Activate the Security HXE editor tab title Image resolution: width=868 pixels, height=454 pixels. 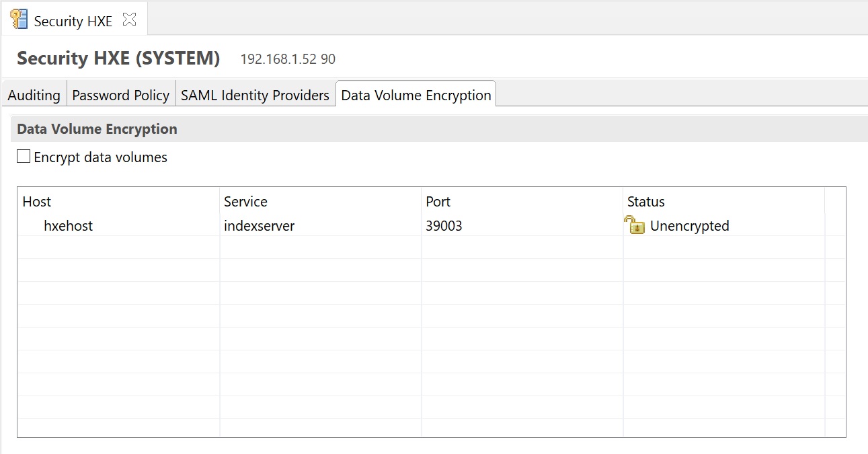tap(73, 21)
